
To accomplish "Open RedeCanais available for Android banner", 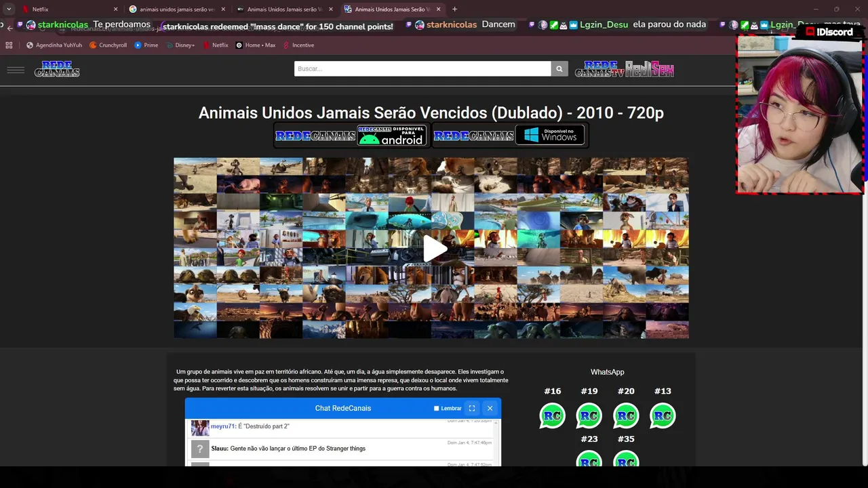I will [x=351, y=136].
